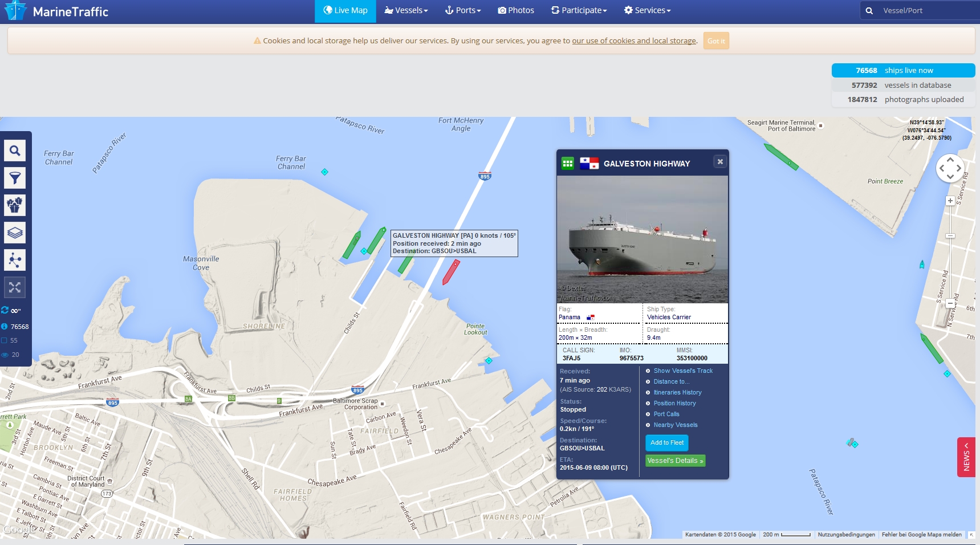Open Port Calls link
Screen dimensions: 980x545
pyautogui.click(x=666, y=414)
